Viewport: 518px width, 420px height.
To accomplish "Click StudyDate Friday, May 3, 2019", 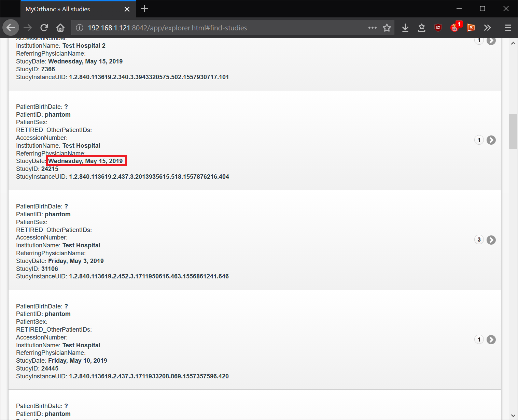I will (60, 261).
